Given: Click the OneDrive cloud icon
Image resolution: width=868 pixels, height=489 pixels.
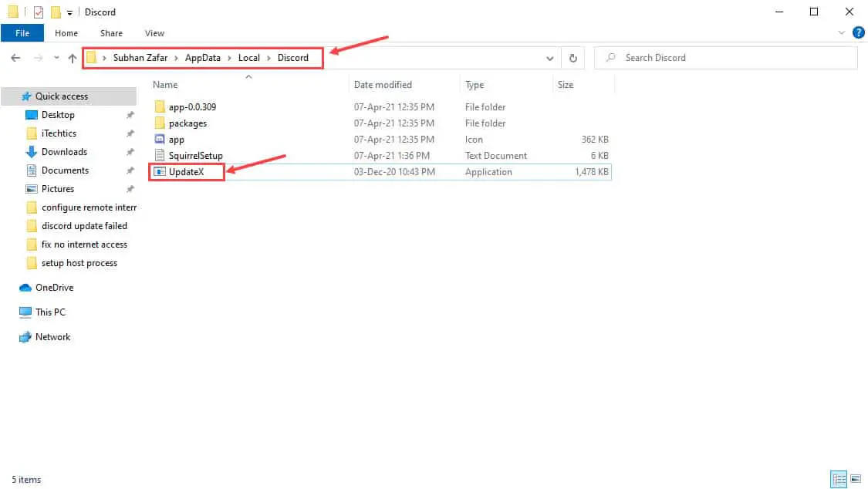Looking at the screenshot, I should coord(25,288).
